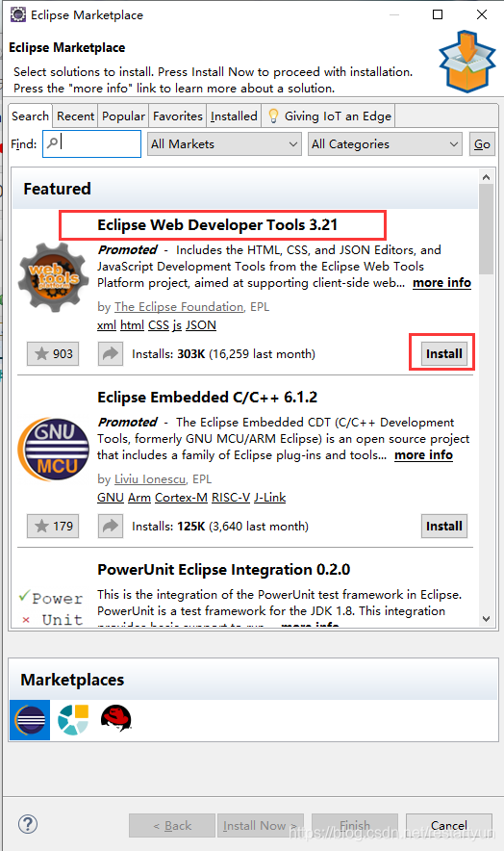
Task: Open the Giving IoT an Edge tab
Action: point(329,116)
